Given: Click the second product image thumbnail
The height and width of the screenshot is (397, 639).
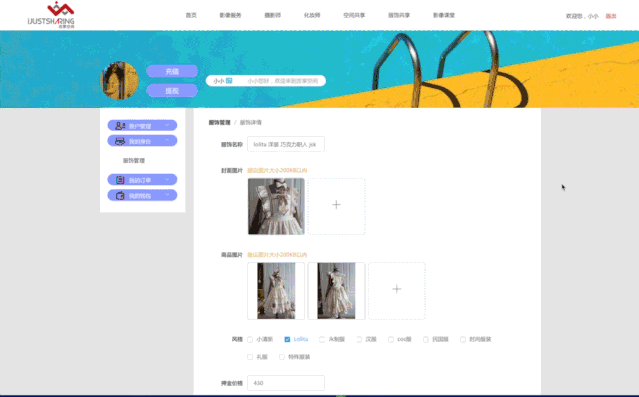Looking at the screenshot, I should pyautogui.click(x=336, y=291).
